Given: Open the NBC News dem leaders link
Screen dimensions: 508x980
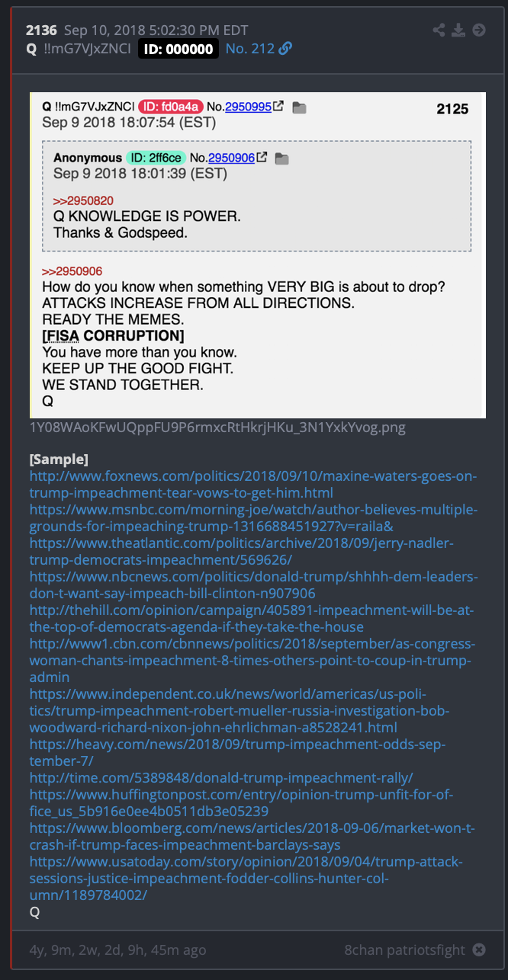Looking at the screenshot, I should (x=255, y=585).
